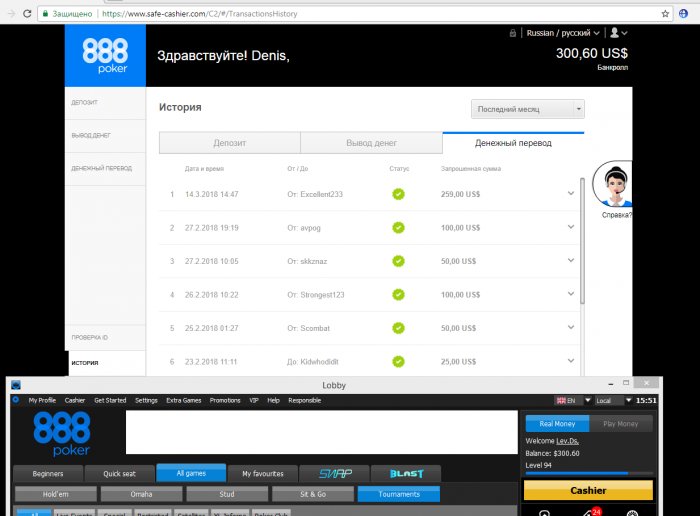Click Sit & Go game filter button
Screen dimensions: 700x516
coord(312,494)
